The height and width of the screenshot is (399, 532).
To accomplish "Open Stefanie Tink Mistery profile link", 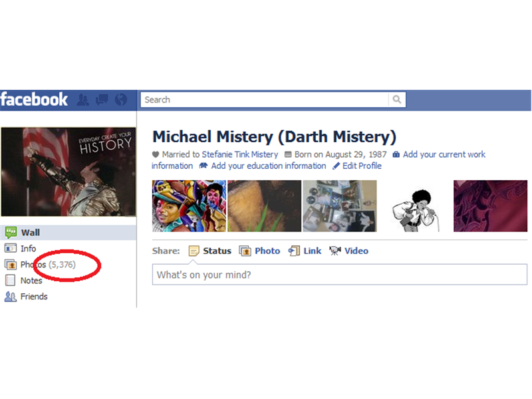I will (x=240, y=154).
